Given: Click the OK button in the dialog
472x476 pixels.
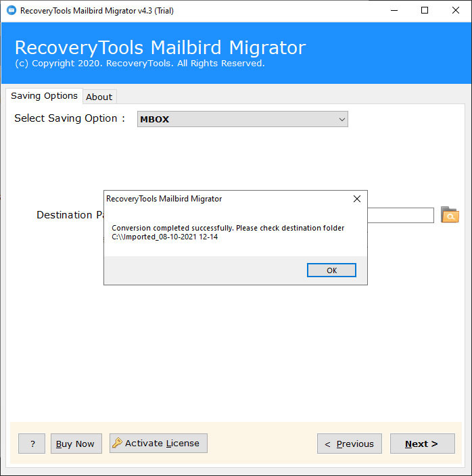Looking at the screenshot, I should [331, 270].
